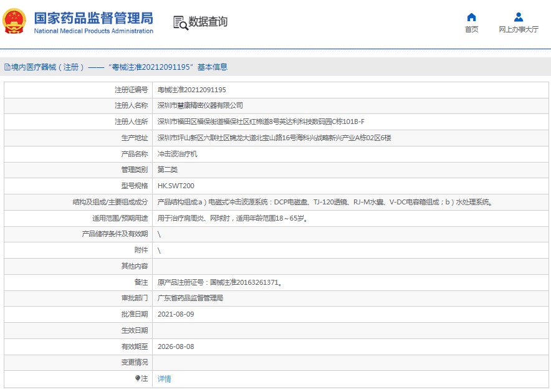Click the 数据查询 heading

click(x=208, y=22)
